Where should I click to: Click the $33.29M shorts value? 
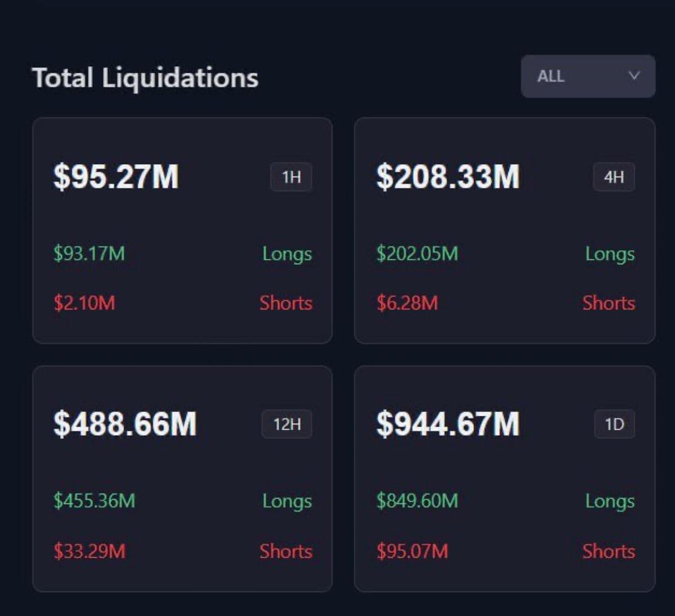pos(89,552)
